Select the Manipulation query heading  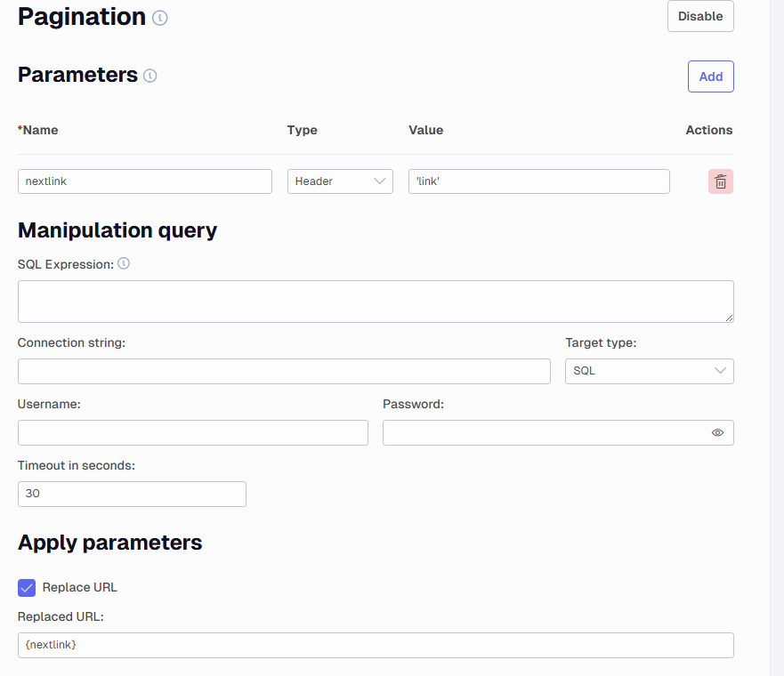pos(117,230)
